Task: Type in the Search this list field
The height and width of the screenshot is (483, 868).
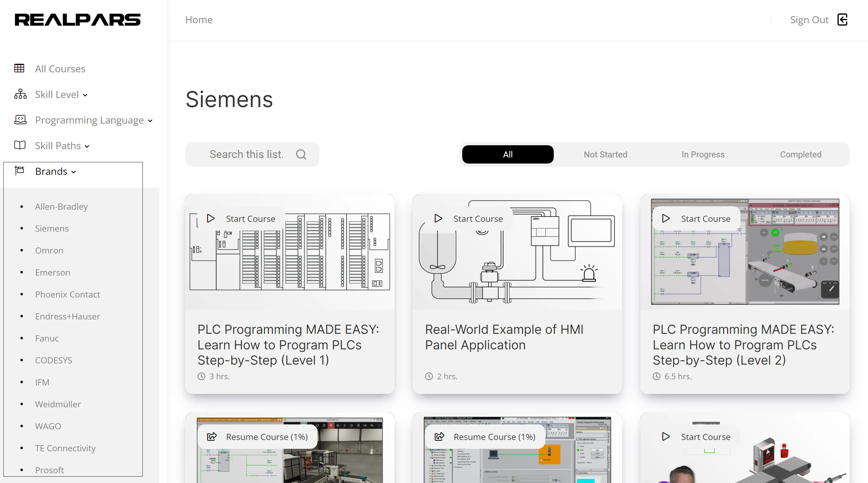Action: [246, 154]
